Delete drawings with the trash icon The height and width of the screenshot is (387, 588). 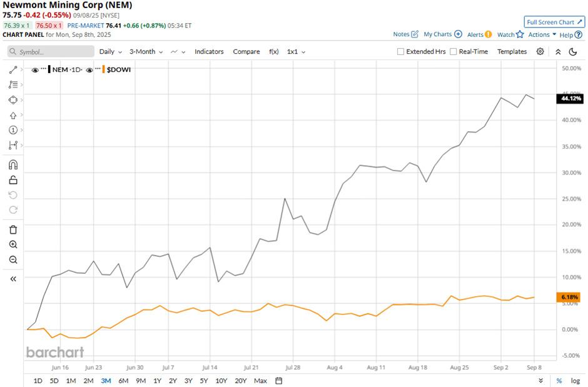point(13,229)
